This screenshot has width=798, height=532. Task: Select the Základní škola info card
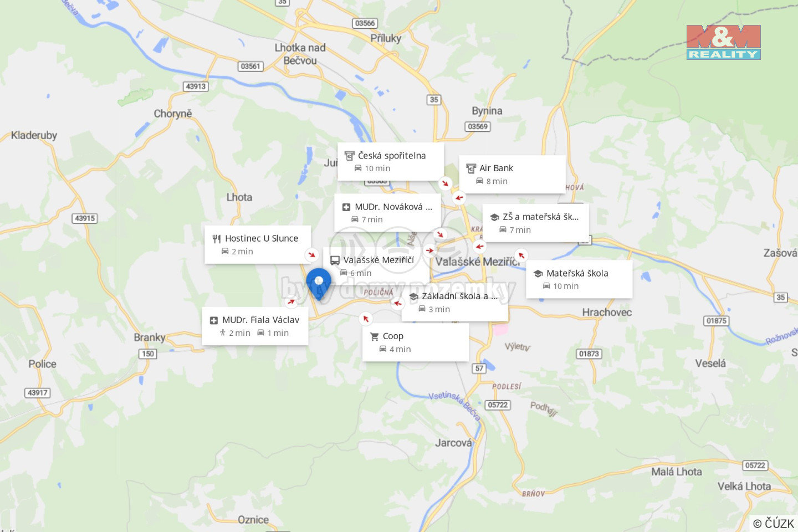click(x=455, y=302)
